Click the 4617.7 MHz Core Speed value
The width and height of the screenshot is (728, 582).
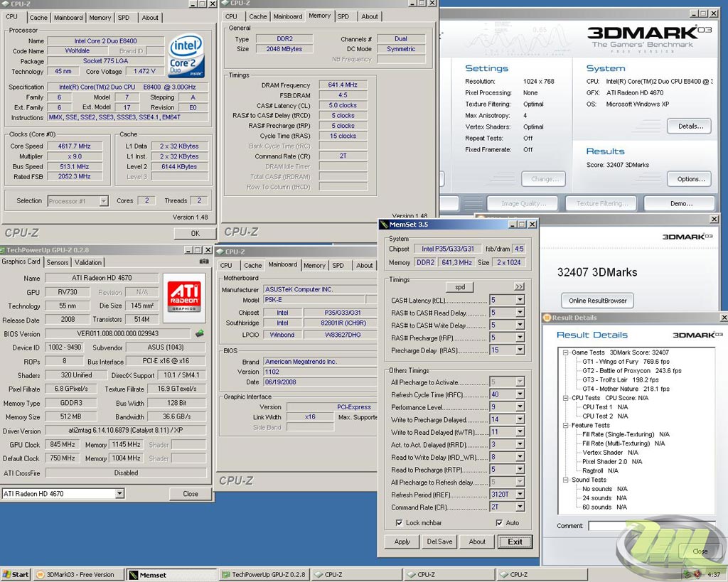click(74, 146)
